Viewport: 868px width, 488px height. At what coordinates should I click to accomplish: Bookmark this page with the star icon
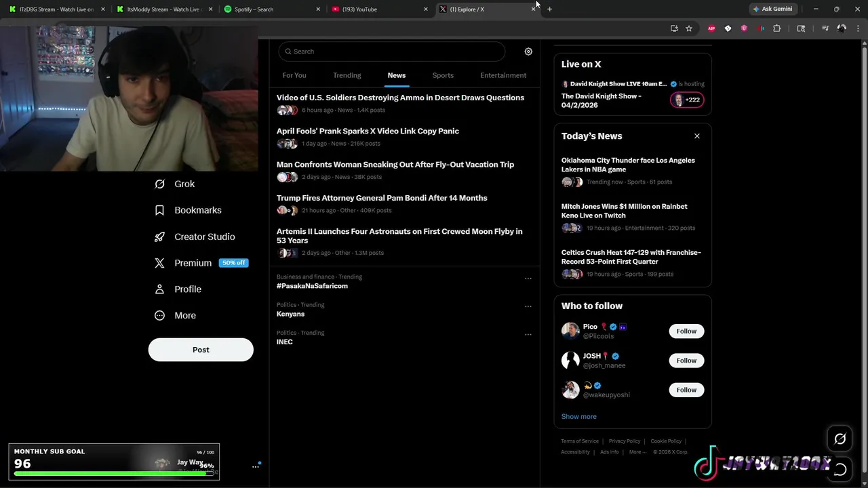(x=689, y=28)
